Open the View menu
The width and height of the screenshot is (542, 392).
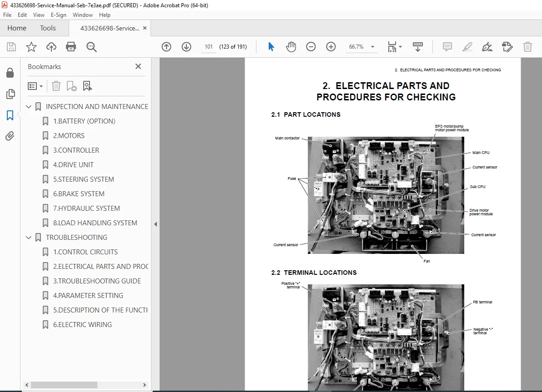(39, 15)
